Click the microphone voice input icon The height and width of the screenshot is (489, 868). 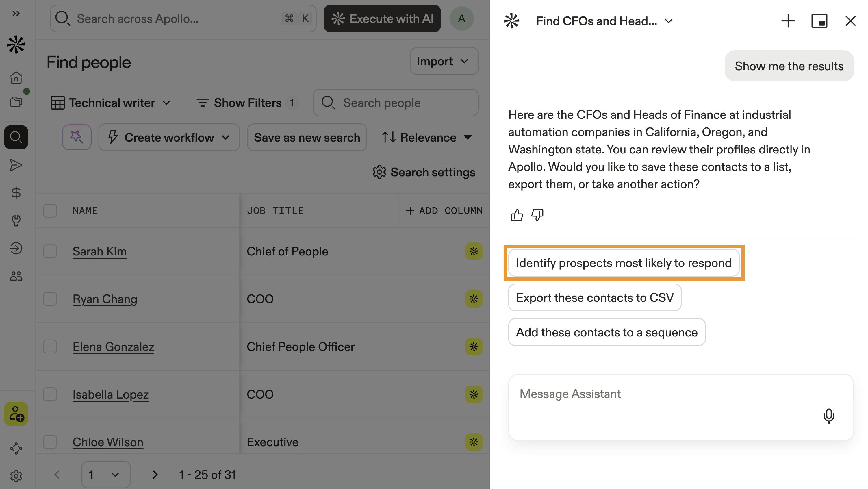[x=829, y=416]
